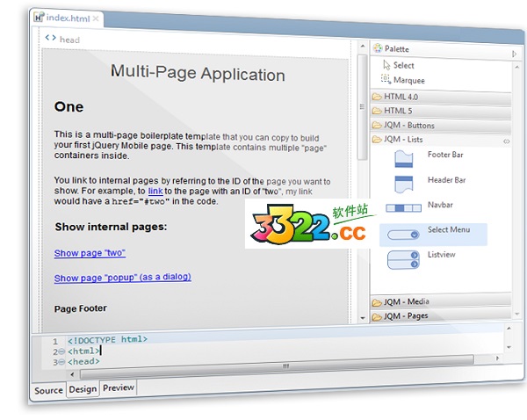Switch to the Preview tab
Viewport: 527px width, 420px height.
pos(119,388)
